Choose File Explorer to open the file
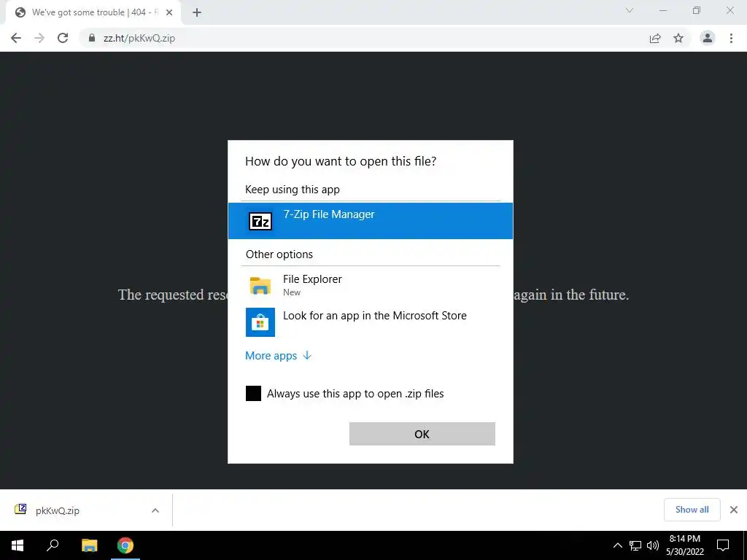Image resolution: width=747 pixels, height=560 pixels. point(370,285)
